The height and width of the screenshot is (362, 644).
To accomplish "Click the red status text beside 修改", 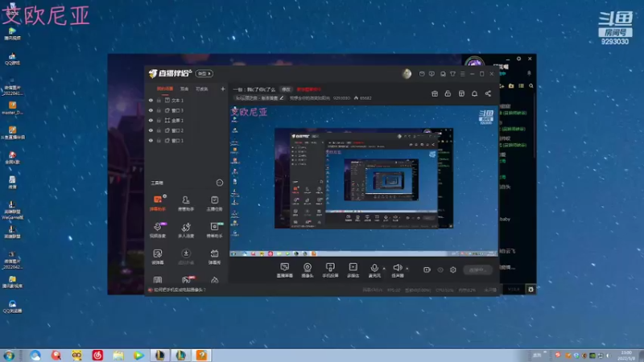I will coord(309,89).
